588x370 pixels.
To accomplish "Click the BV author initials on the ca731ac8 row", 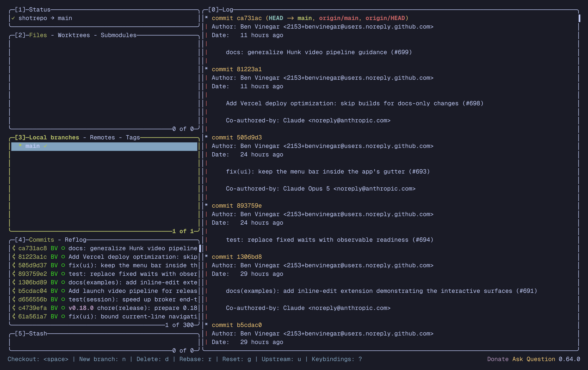I will pos(54,248).
